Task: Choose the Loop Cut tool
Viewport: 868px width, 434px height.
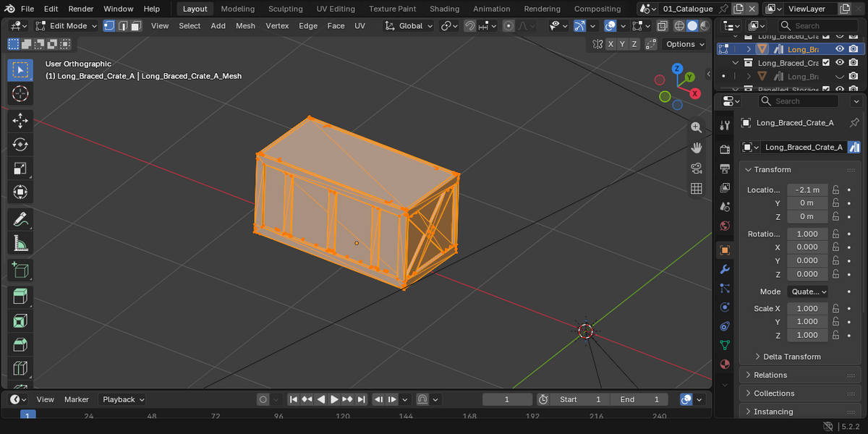Action: click(20, 368)
